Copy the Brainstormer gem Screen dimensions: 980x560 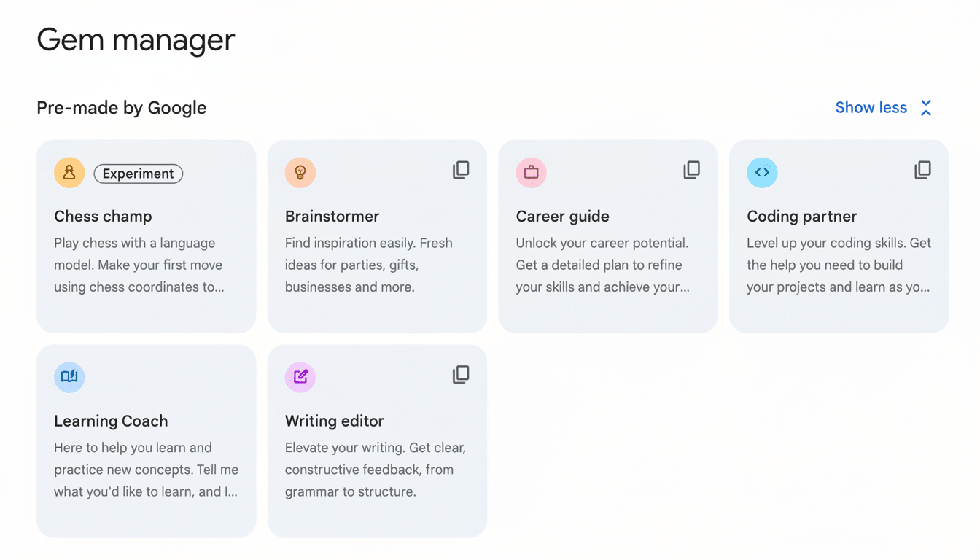click(x=460, y=169)
